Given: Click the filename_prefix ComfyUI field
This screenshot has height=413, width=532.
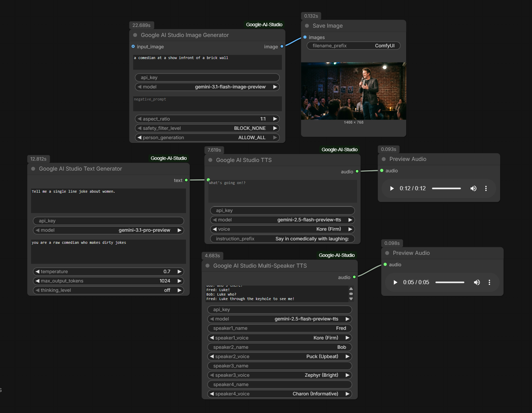Looking at the screenshot, I should tap(353, 46).
